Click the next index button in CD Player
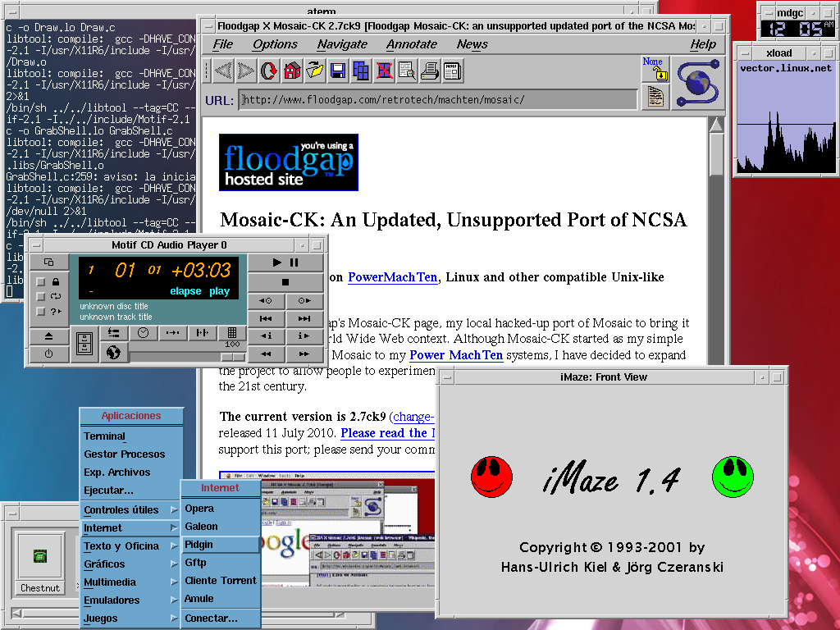This screenshot has height=630, width=840. (304, 336)
